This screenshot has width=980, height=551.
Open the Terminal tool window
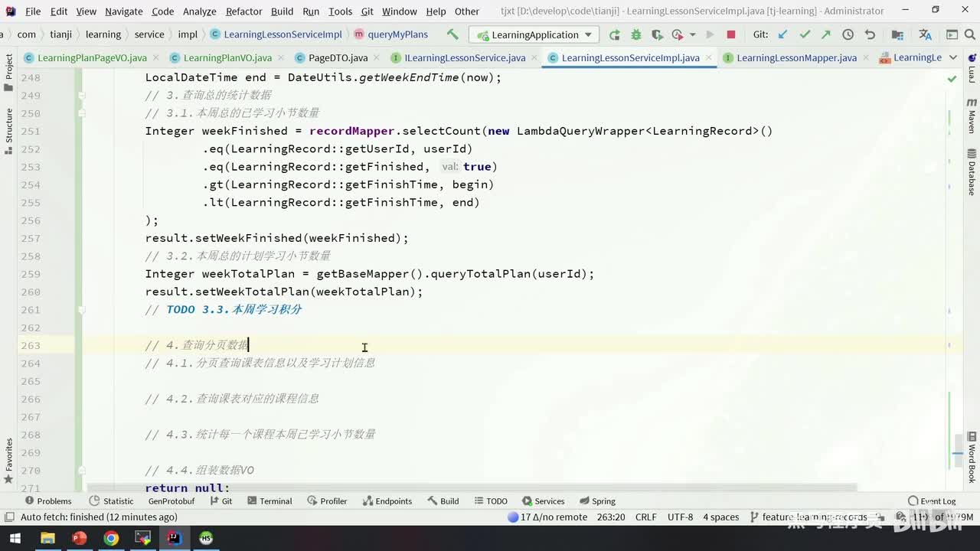click(x=269, y=501)
